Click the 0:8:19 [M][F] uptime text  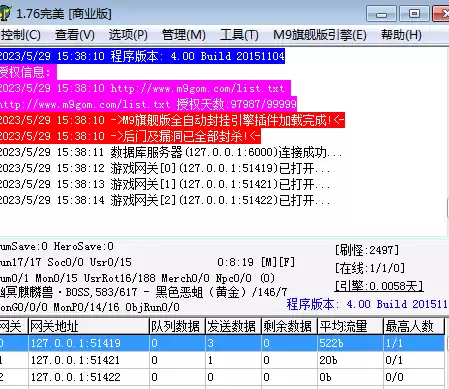pyautogui.click(x=256, y=262)
